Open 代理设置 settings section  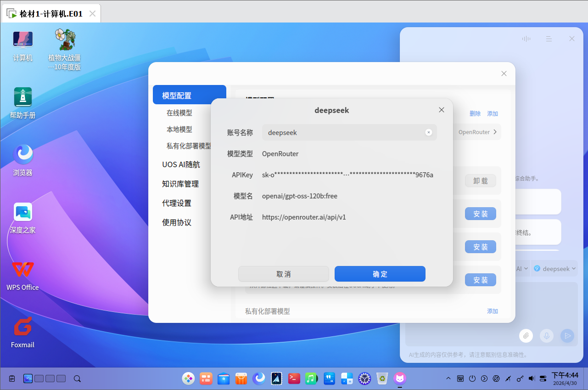click(x=177, y=203)
